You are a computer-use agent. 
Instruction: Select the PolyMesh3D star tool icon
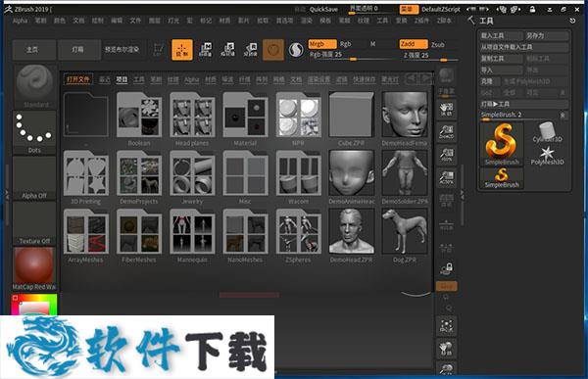pos(547,155)
